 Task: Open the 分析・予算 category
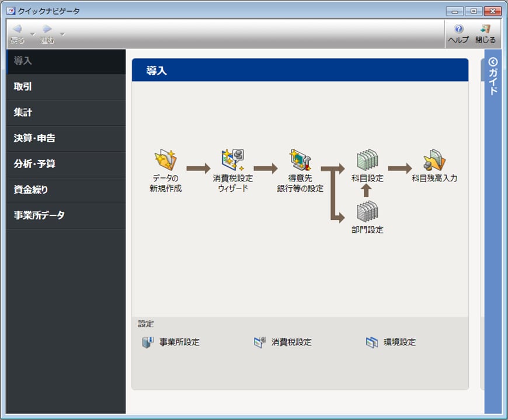coord(66,164)
